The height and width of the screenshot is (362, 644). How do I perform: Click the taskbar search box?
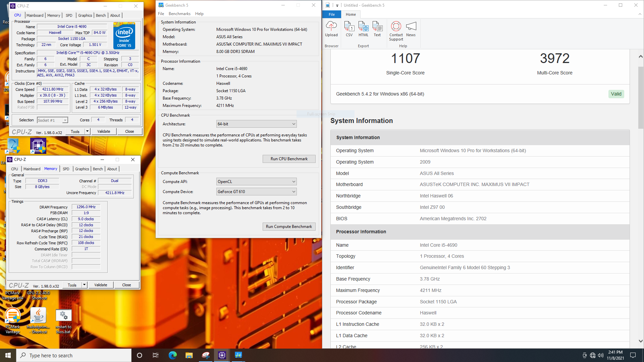(x=74, y=355)
